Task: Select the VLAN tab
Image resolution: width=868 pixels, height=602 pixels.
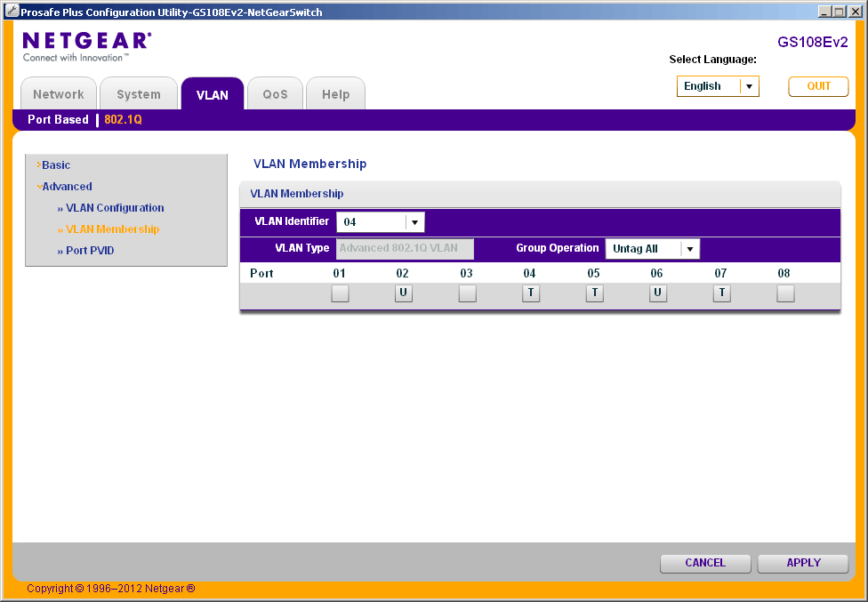Action: (x=213, y=94)
